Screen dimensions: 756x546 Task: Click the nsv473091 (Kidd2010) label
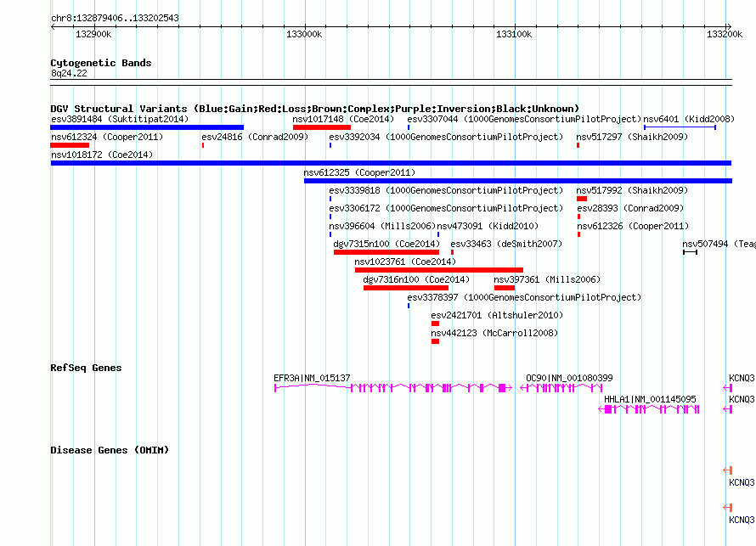point(488,226)
